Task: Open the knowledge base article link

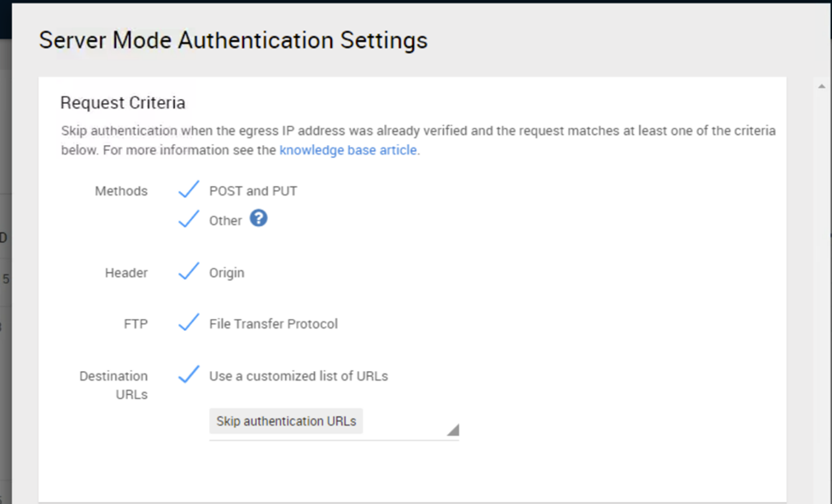Action: 348,150
